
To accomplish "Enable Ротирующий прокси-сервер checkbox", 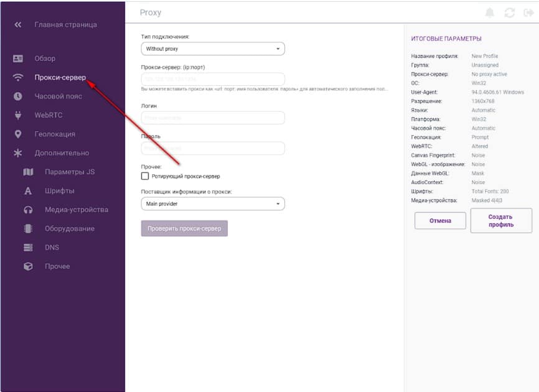I will point(145,177).
